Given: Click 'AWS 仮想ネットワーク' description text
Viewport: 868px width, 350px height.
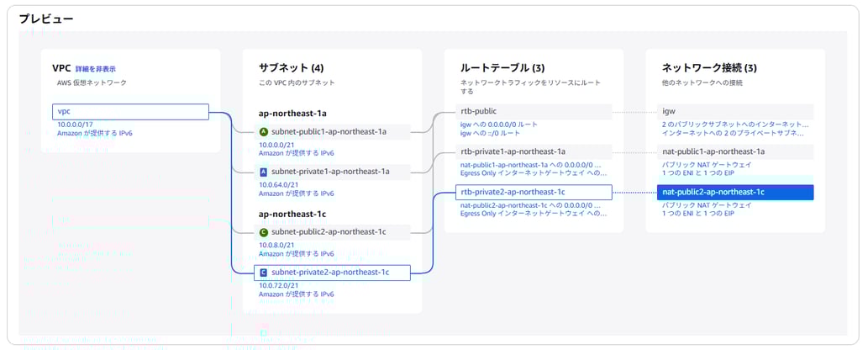Looking at the screenshot, I should (x=92, y=82).
